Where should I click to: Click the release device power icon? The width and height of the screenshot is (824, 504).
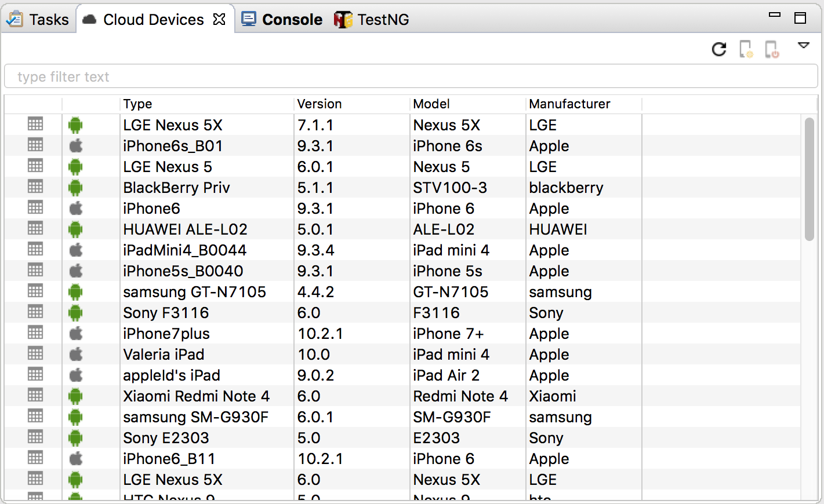pos(772,49)
